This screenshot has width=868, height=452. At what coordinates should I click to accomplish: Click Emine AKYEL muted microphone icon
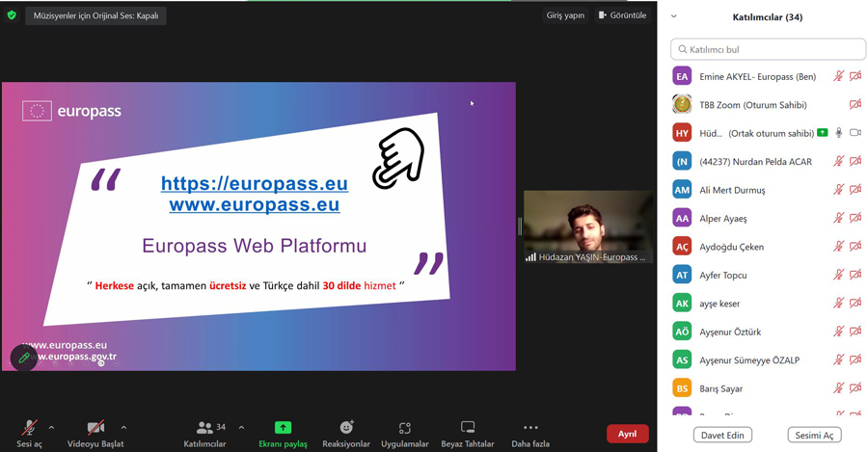click(839, 76)
